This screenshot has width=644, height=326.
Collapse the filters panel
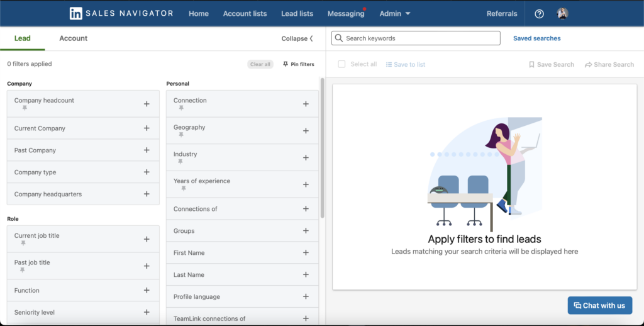tap(297, 38)
